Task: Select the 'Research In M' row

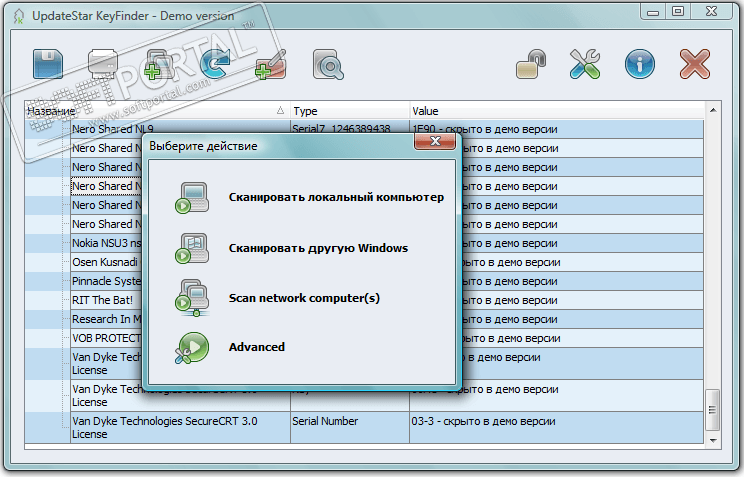Action: click(107, 319)
